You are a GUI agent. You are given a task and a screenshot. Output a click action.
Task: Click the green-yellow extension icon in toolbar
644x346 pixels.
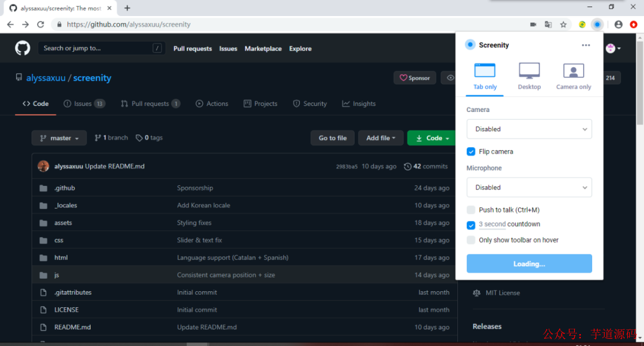[x=582, y=24]
